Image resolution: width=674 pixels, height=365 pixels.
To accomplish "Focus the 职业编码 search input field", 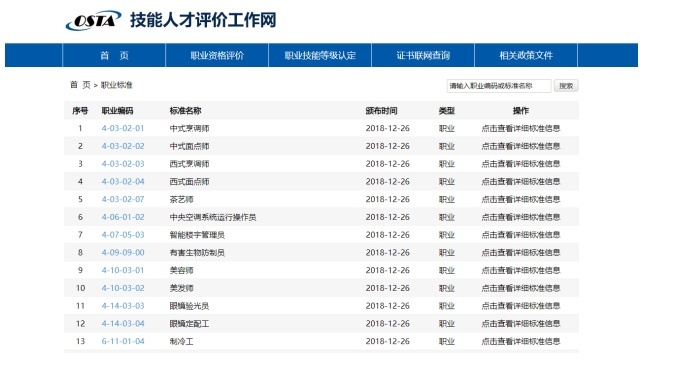I will (499, 86).
